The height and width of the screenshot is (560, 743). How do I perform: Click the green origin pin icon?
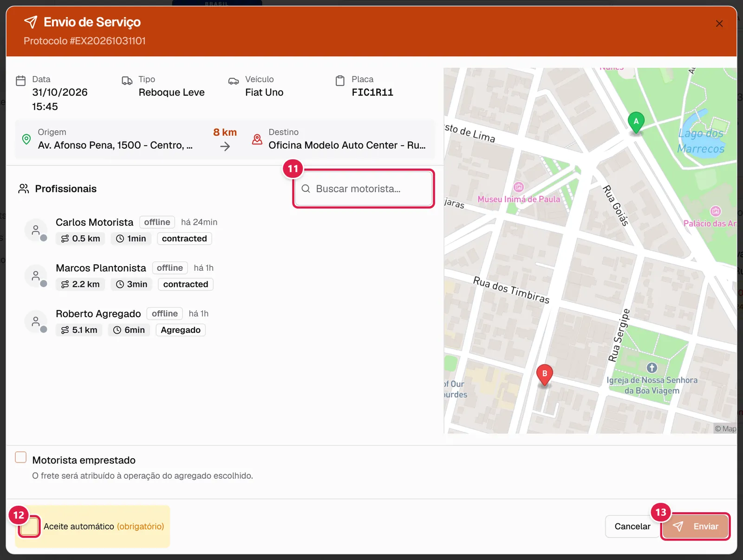point(26,139)
